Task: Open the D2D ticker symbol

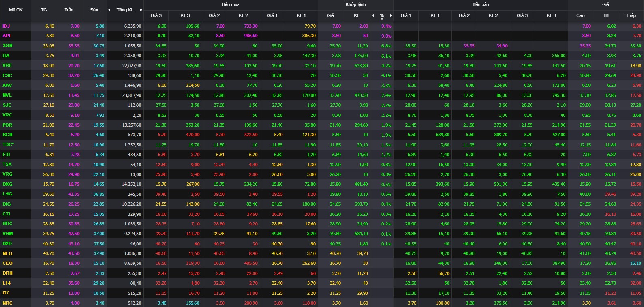Action: coord(7,243)
